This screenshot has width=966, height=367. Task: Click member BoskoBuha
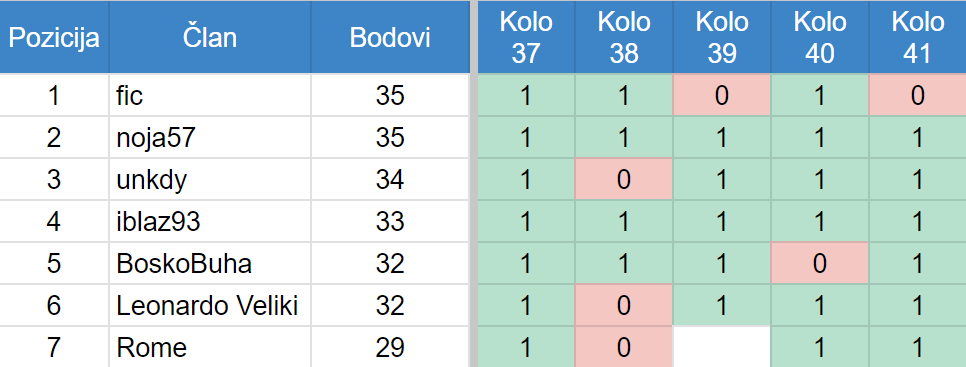pyautogui.click(x=184, y=264)
